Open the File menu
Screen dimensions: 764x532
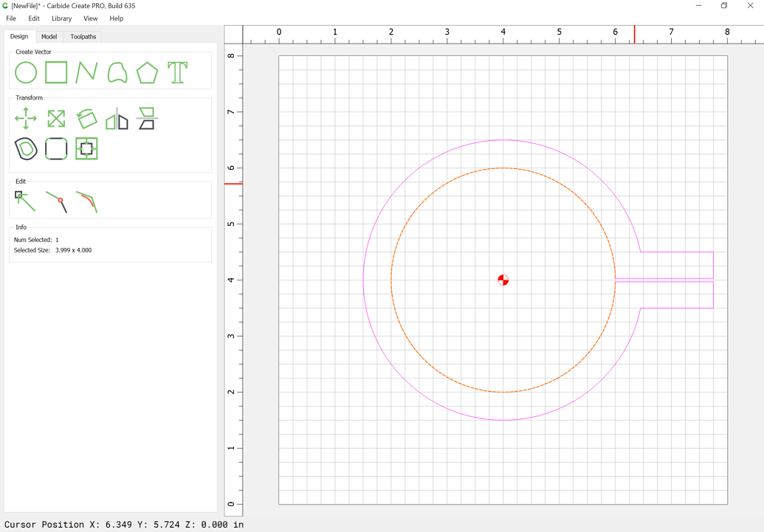(x=10, y=18)
